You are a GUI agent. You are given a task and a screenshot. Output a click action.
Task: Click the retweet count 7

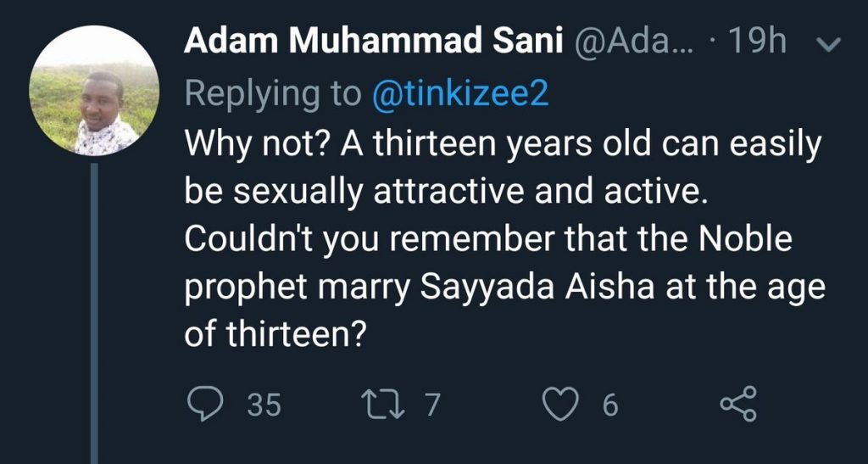[432, 405]
